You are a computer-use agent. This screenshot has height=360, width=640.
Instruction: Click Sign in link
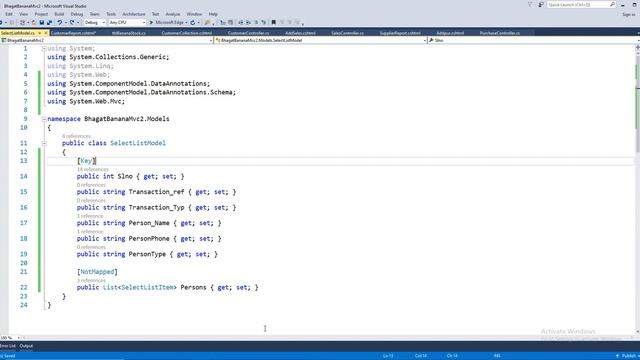click(629, 14)
